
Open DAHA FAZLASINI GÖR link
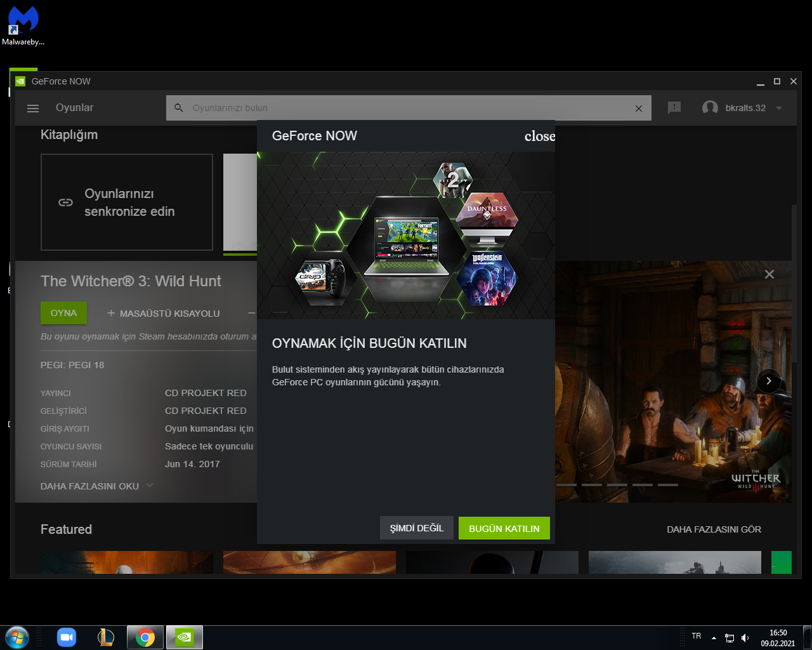(714, 529)
